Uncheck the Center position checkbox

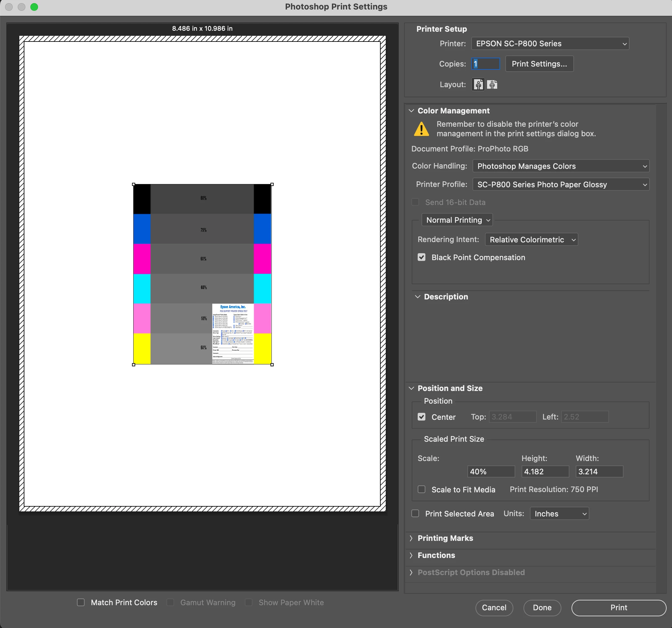pyautogui.click(x=421, y=417)
